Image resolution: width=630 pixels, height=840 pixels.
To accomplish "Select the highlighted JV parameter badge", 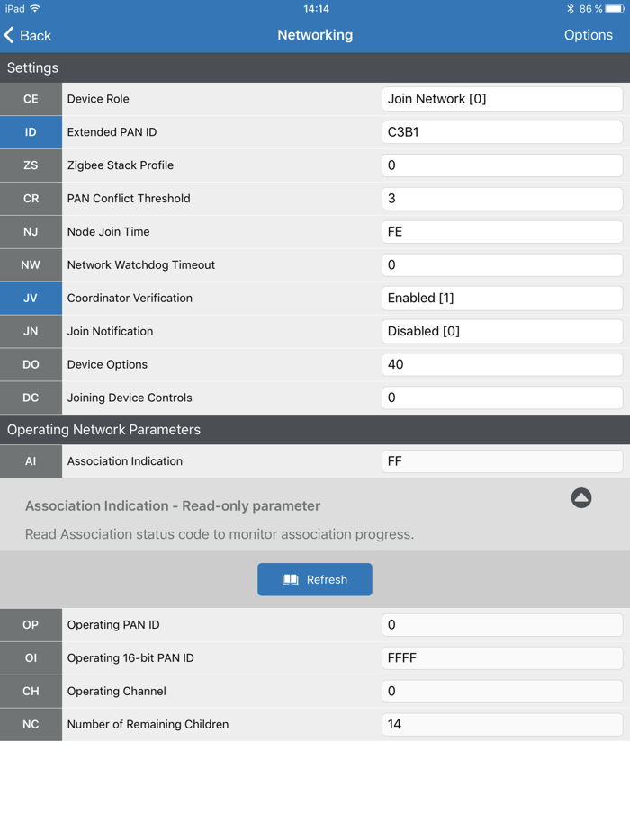I will coord(31,298).
